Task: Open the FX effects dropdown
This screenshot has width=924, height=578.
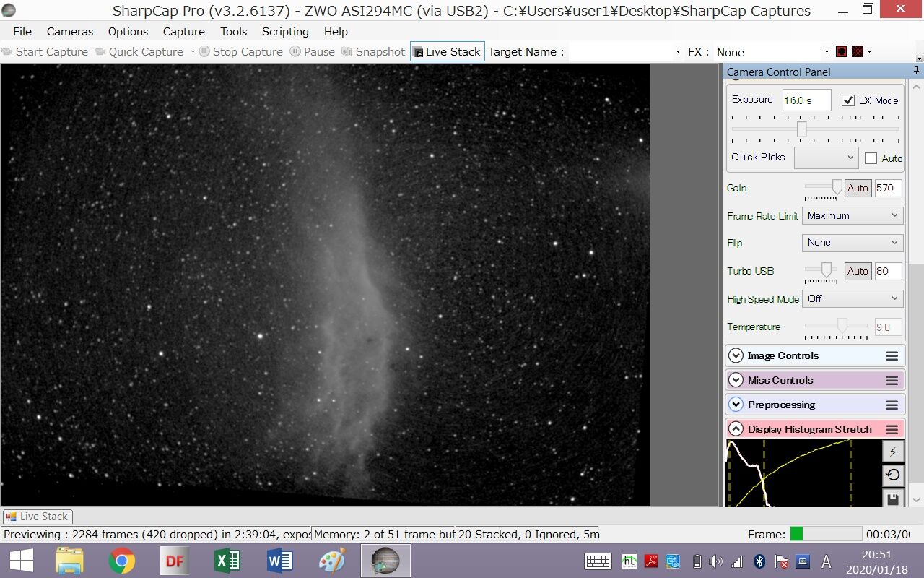Action: pos(827,52)
